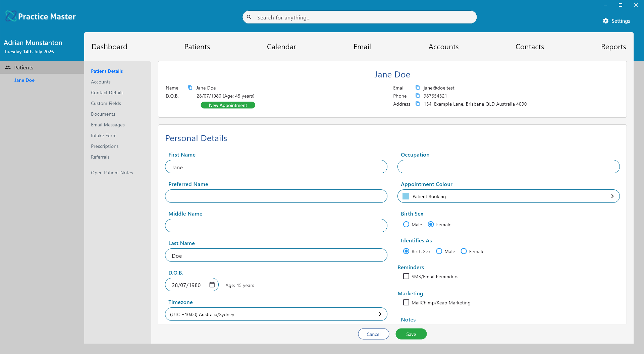Enable SMS/Email Reminders checkbox
This screenshot has height=354, width=644.
(x=406, y=276)
